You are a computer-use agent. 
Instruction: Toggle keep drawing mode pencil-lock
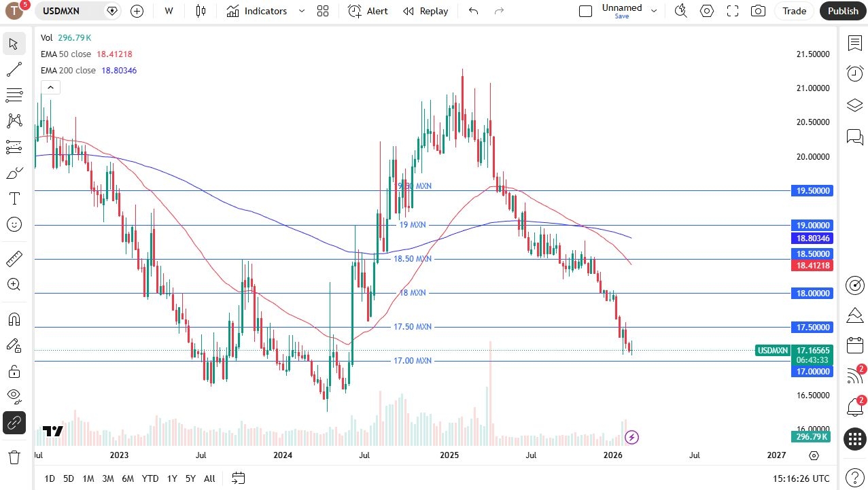click(14, 345)
